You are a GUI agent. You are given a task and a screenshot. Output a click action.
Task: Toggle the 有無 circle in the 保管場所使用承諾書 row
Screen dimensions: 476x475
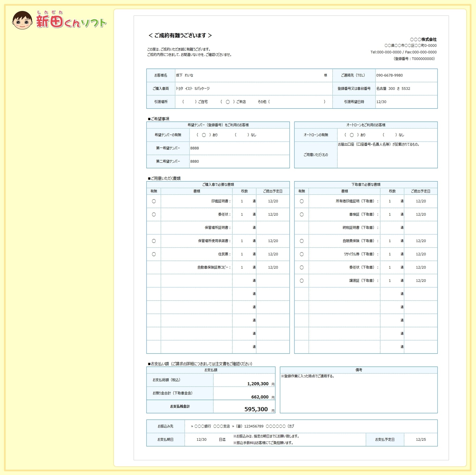tap(154, 241)
